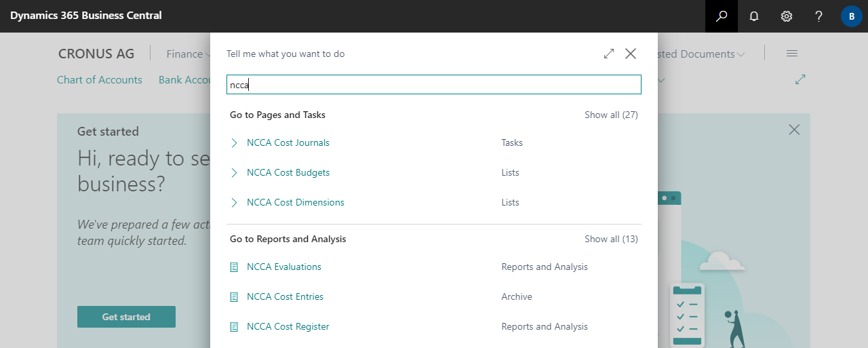Open the notifications bell
868x348 pixels.
coord(754,16)
